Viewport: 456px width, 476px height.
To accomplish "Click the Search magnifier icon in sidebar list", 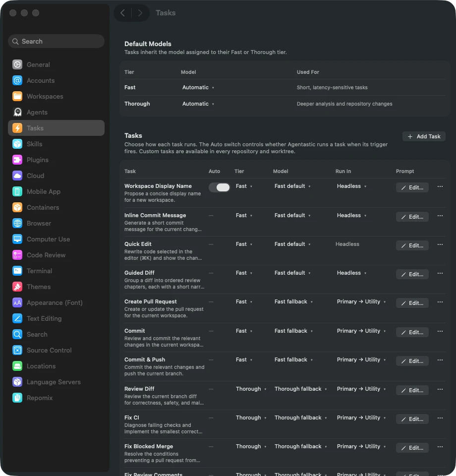I will 17,334.
